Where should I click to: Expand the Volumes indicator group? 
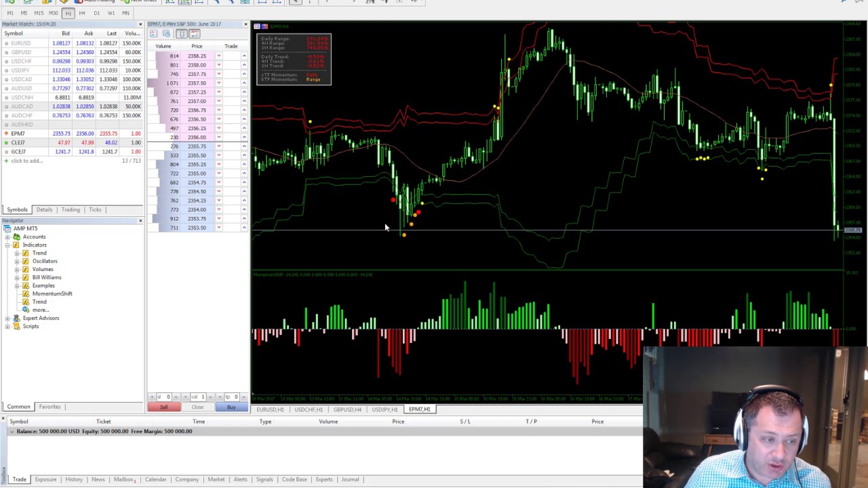[17, 269]
